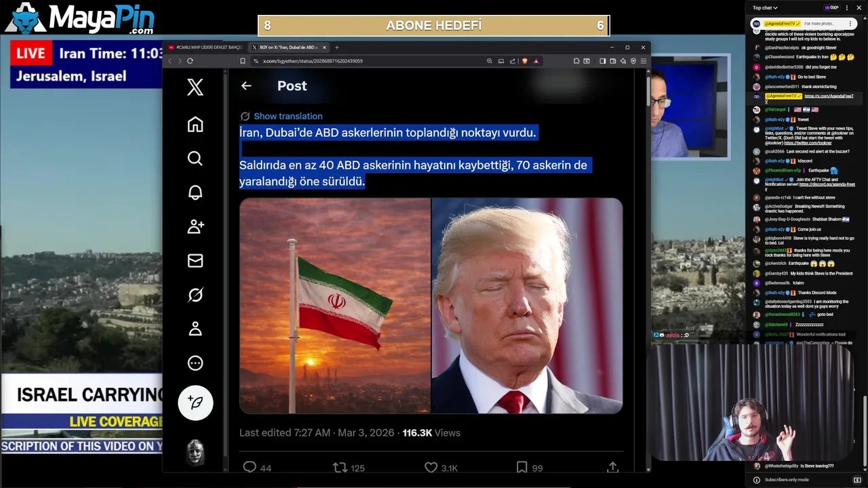Open Messages envelope in X sidebar
The width and height of the screenshot is (868, 488).
pyautogui.click(x=195, y=261)
